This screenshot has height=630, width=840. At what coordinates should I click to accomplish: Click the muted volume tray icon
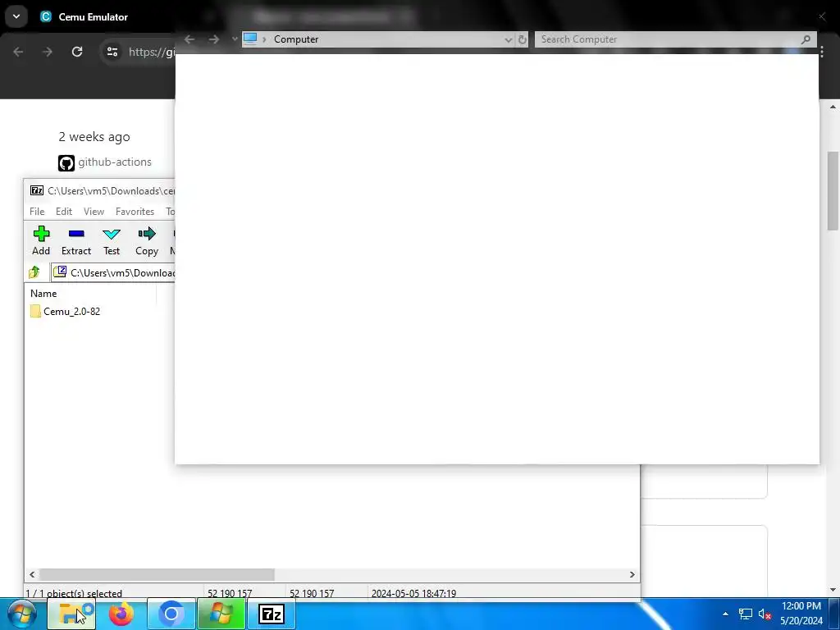pos(765,614)
